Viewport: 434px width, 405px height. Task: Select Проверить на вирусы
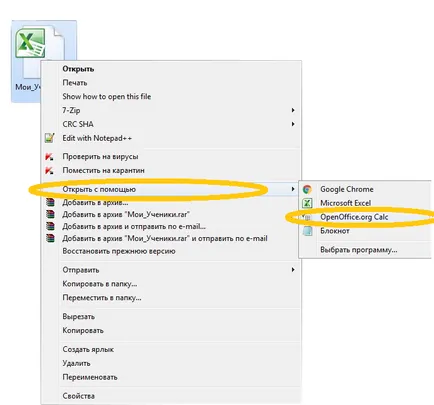[x=100, y=156]
